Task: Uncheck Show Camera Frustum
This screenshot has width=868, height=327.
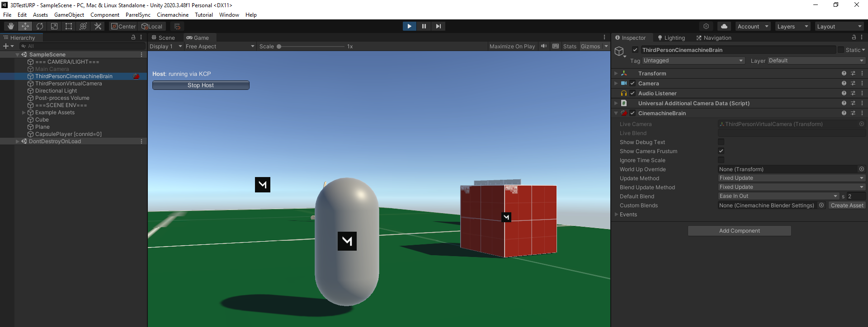Action: 721,151
